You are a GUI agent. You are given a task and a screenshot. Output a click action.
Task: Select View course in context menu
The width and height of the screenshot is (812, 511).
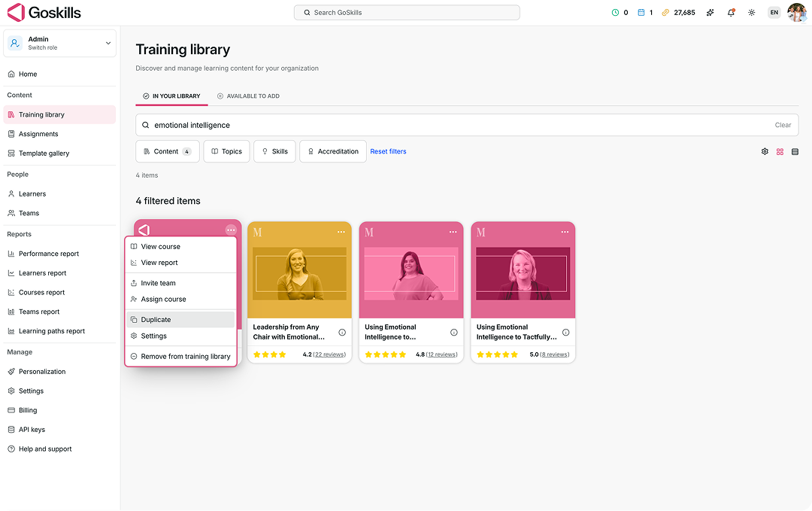pos(180,247)
